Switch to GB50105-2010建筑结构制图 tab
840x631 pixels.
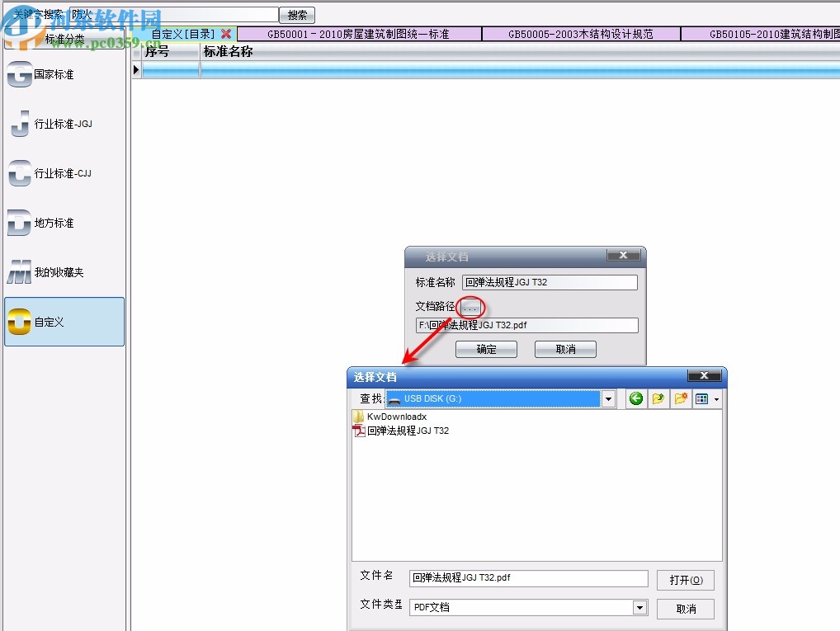(761, 34)
